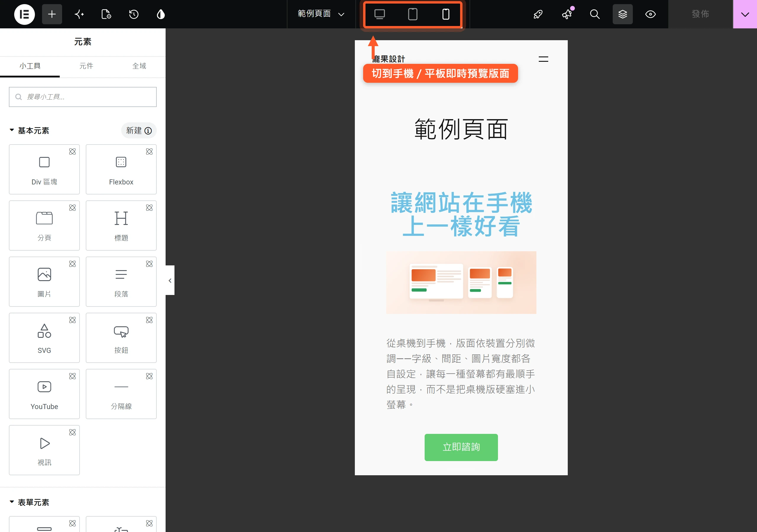Click the atom badge on YouTube card
This screenshot has height=532, width=757.
point(72,376)
